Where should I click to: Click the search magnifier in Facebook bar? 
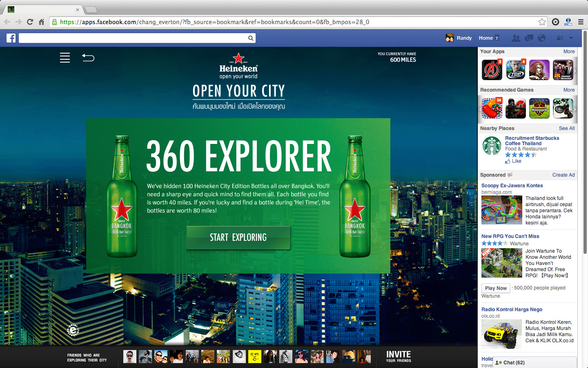pyautogui.click(x=251, y=38)
